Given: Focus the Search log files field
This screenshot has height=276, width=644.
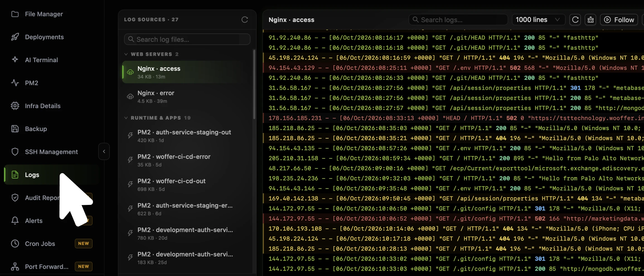Looking at the screenshot, I should coord(187,39).
